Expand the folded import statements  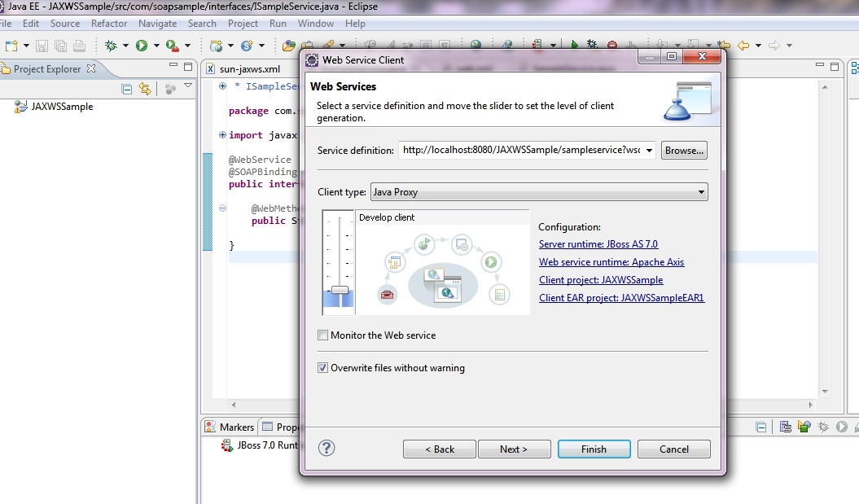click(x=222, y=135)
